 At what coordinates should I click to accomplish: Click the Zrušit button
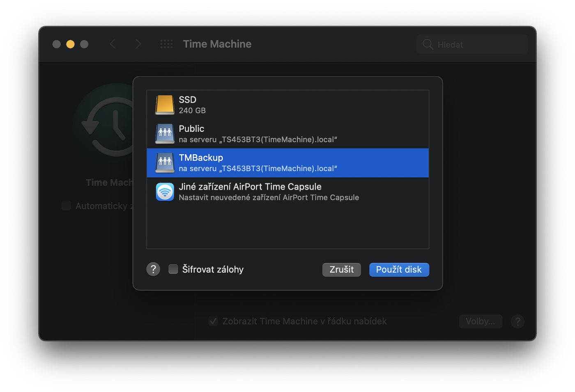point(341,270)
